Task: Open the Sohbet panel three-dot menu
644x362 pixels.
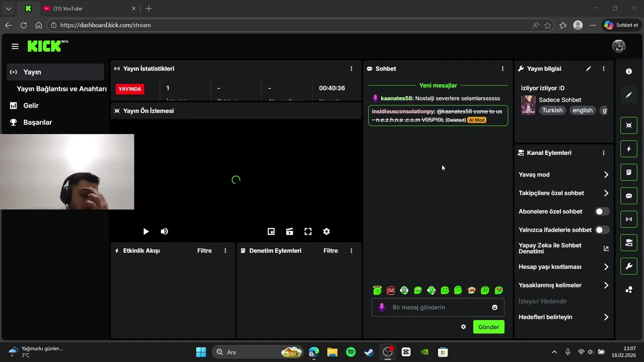Action: click(503, 69)
